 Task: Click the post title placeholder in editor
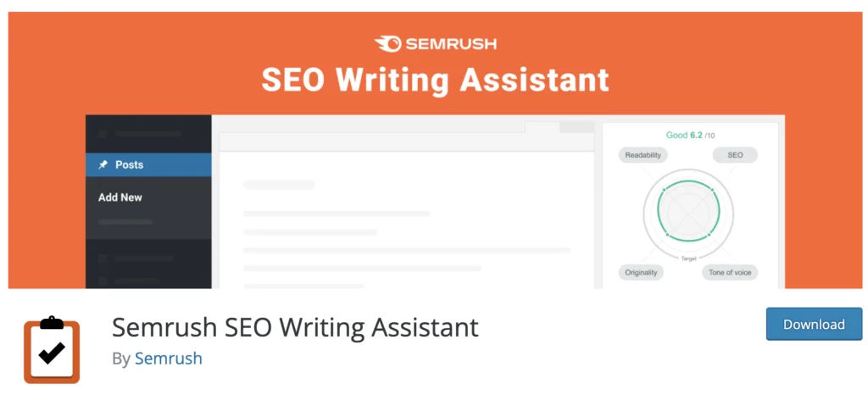click(x=279, y=184)
